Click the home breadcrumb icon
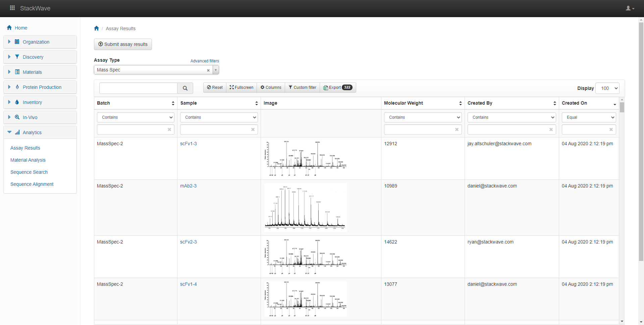644x325 pixels. (97, 29)
